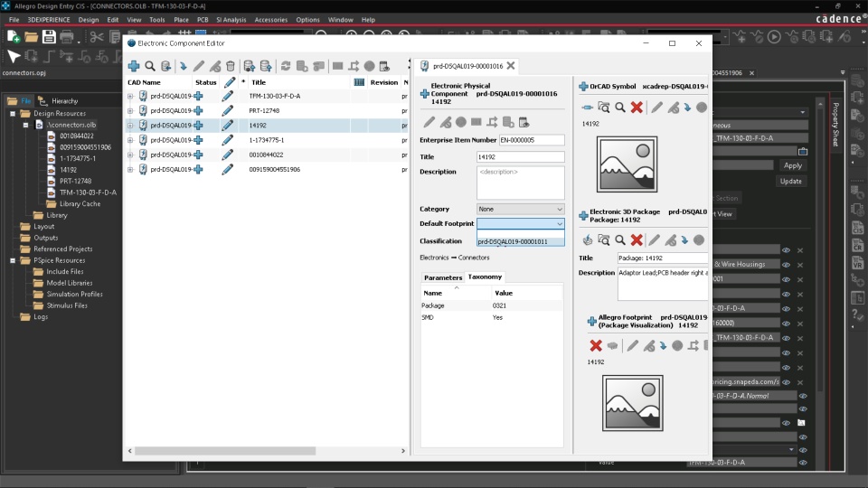Click Description text area in component form
Image resolution: width=868 pixels, height=488 pixels.
pyautogui.click(x=521, y=183)
